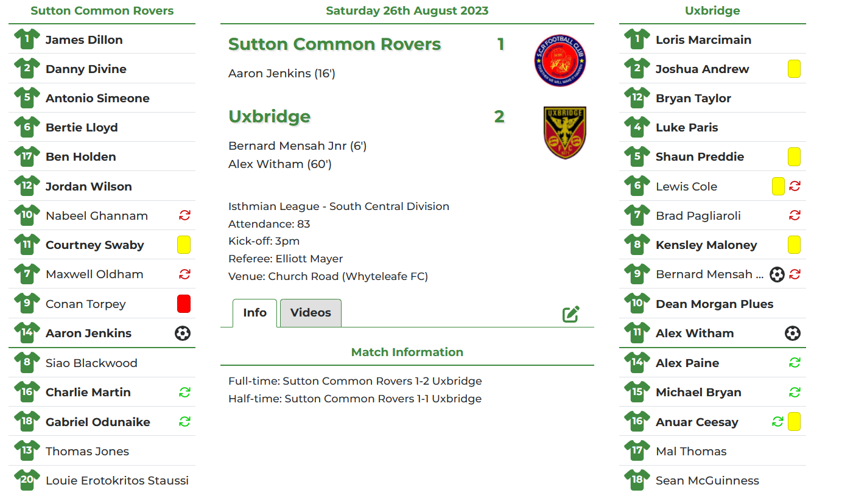Click the goal icon next to Aaron Jenkins
Viewport: 867px width, 504px height.
click(x=183, y=333)
